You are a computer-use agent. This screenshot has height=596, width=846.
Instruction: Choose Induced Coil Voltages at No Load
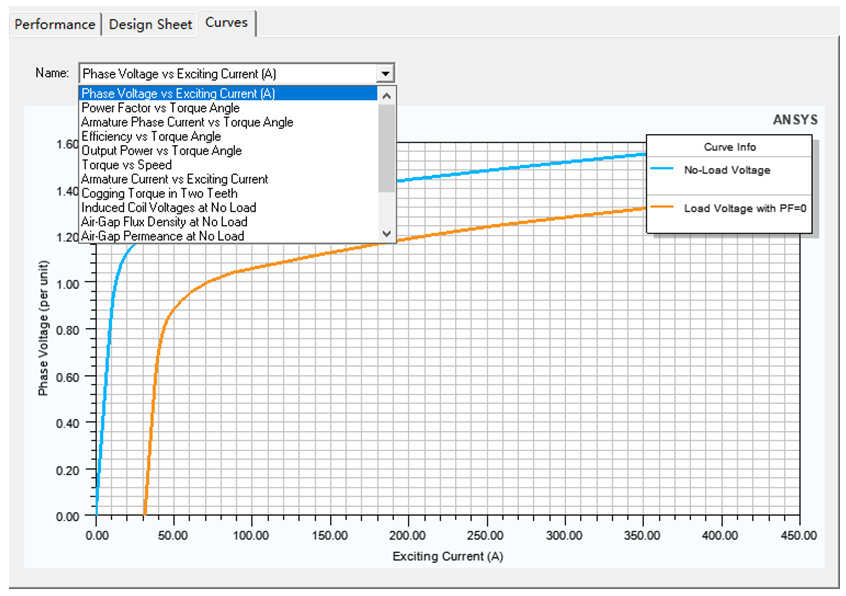click(x=228, y=208)
